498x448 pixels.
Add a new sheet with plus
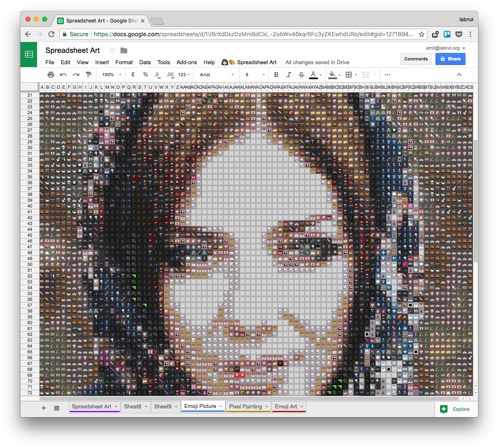[x=44, y=408]
